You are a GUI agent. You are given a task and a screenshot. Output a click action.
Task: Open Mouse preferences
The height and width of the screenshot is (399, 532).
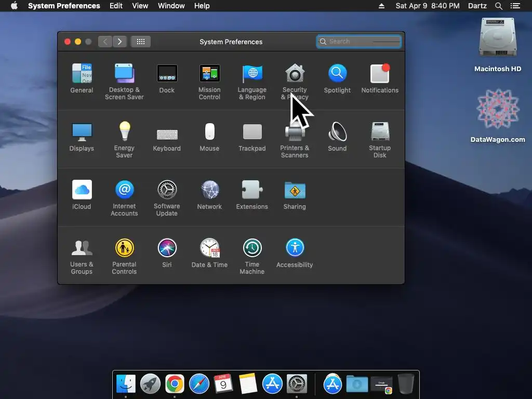coord(209,137)
